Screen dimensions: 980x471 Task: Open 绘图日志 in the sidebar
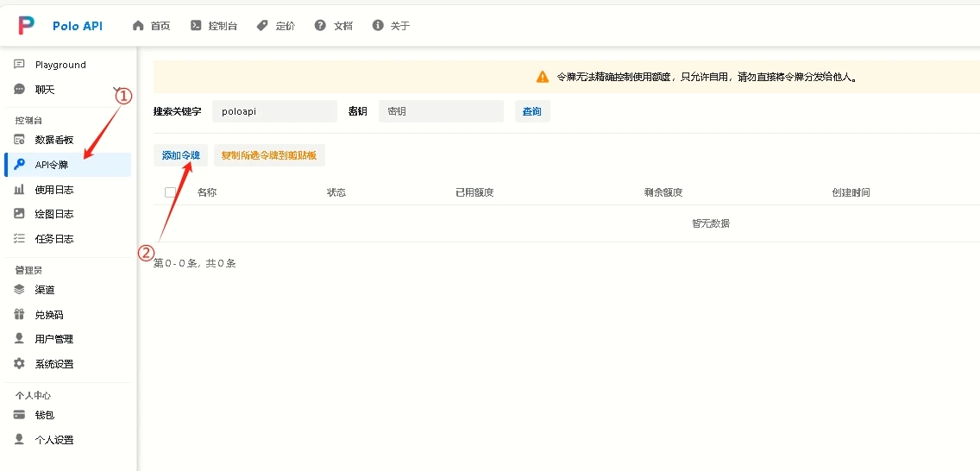(68, 214)
